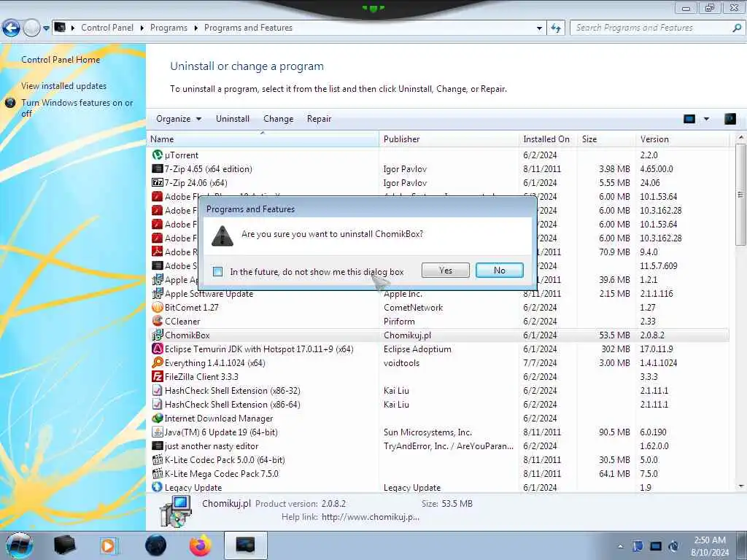Check 'do not show me this dialog box'
747x560 pixels.
[217, 271]
